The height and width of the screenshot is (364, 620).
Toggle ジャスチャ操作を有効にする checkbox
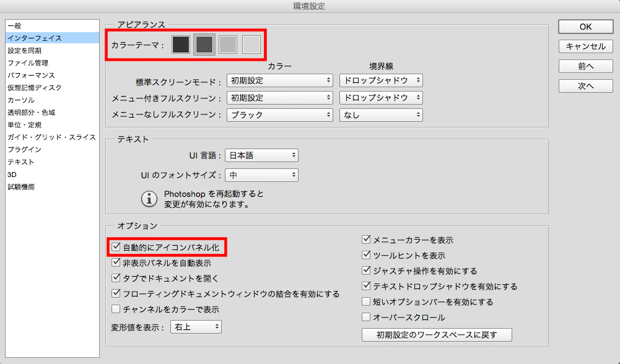(366, 271)
